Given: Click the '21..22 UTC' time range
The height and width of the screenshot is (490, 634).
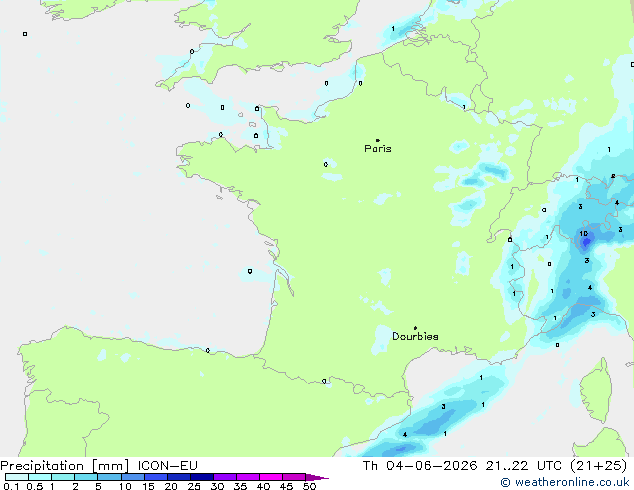Looking at the screenshot, I should pos(524,466).
